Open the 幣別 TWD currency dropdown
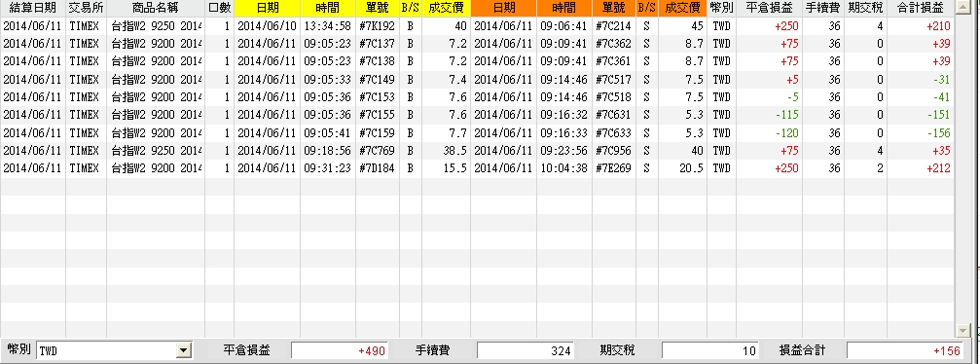 (183, 351)
